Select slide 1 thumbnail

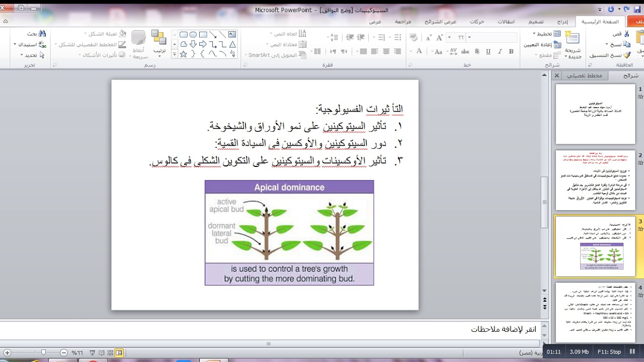[595, 114]
